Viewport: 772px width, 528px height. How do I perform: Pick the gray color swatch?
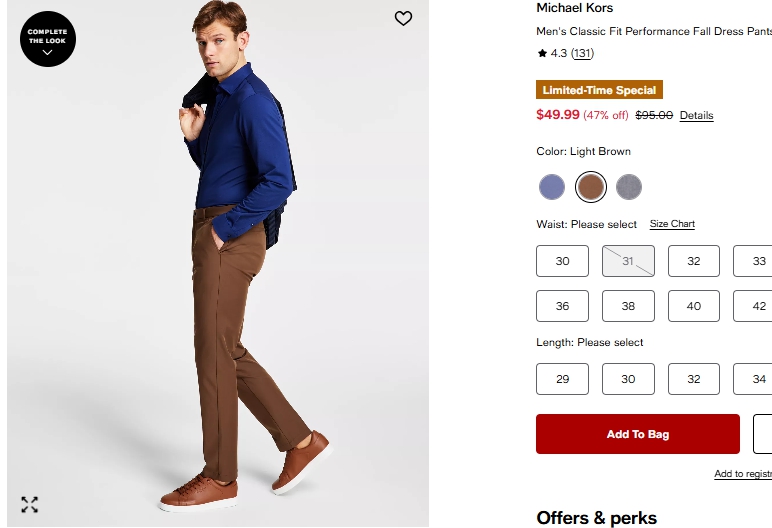point(628,187)
